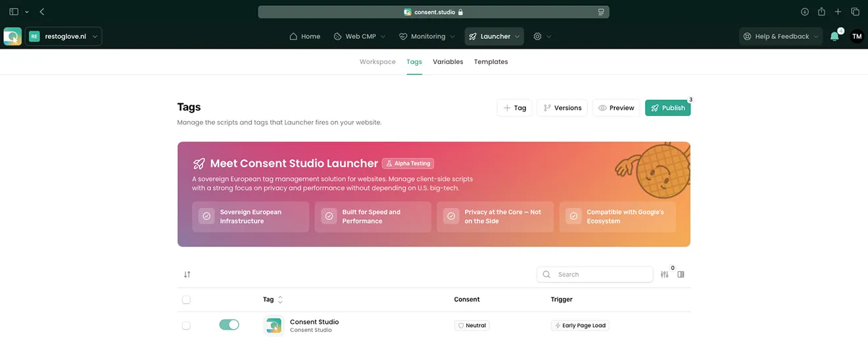The width and height of the screenshot is (868, 337).
Task: Expand Monitoring navigation menu
Action: pos(427,36)
